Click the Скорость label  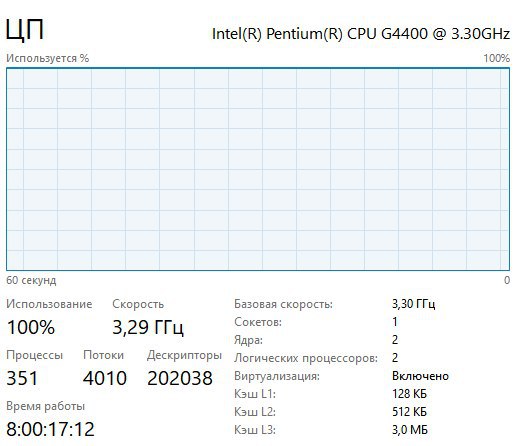[x=138, y=304]
